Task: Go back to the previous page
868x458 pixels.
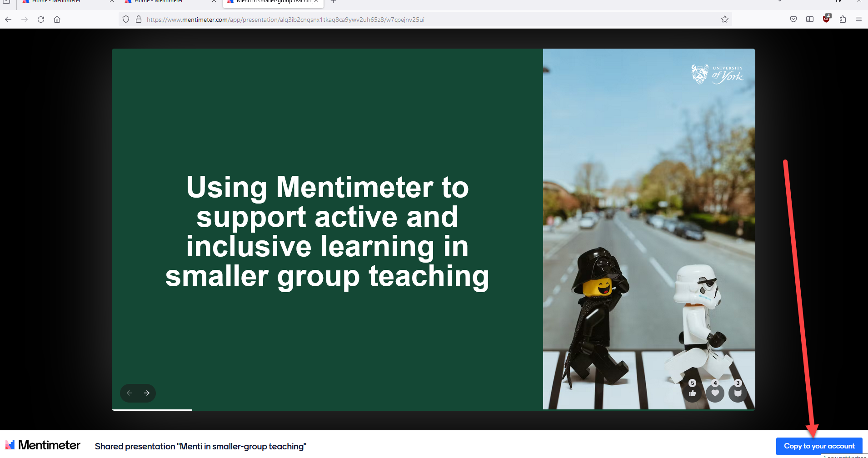Action: coord(8,19)
